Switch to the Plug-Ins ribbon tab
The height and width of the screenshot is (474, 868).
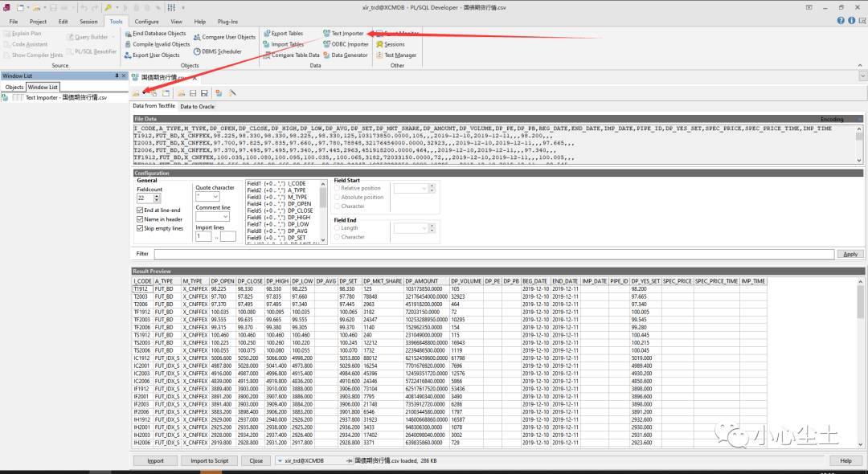coord(227,22)
